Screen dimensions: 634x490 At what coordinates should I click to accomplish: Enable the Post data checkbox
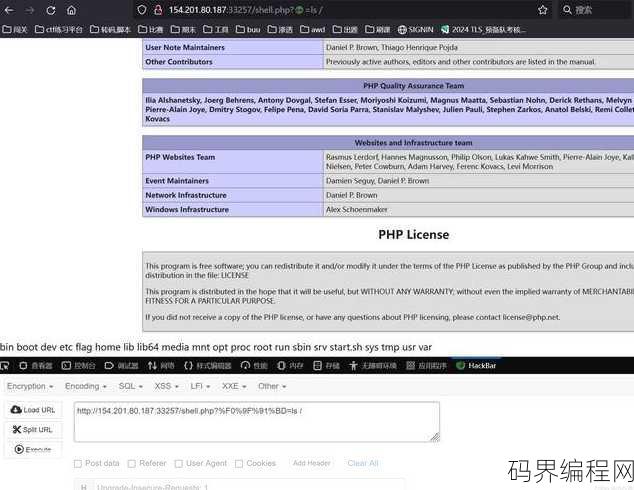tap(78, 464)
